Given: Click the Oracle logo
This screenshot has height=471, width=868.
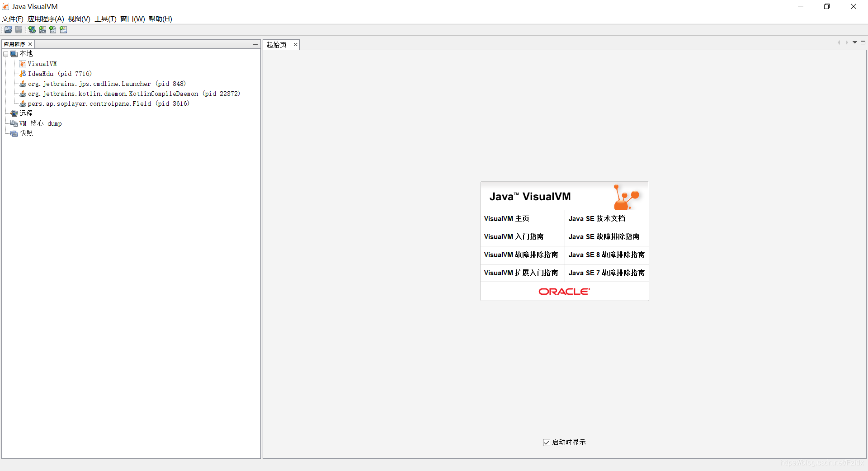Looking at the screenshot, I should pyautogui.click(x=564, y=292).
